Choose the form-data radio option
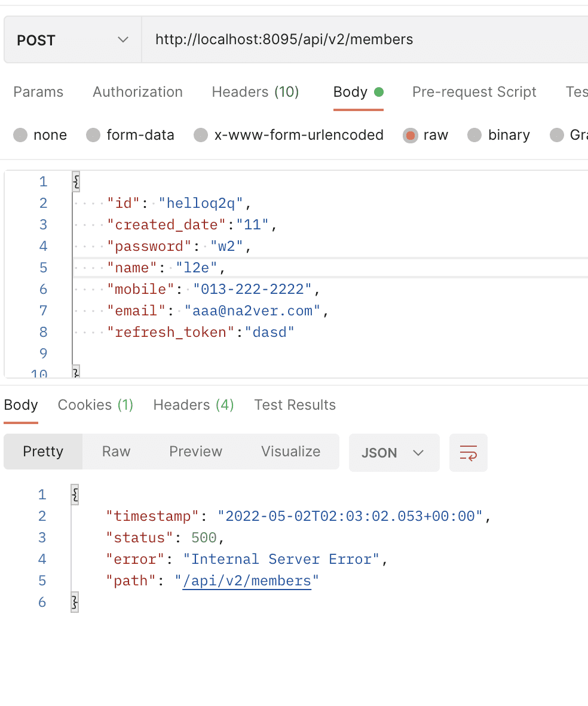Screen dimensions: 588x706 pos(93,135)
